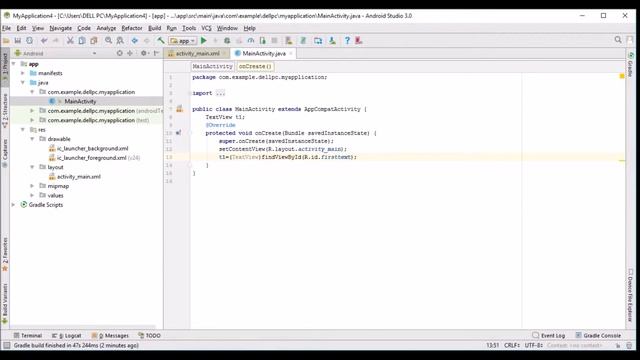Click the Open folder toolbar icon
The image size is (640, 360).
click(6, 40)
